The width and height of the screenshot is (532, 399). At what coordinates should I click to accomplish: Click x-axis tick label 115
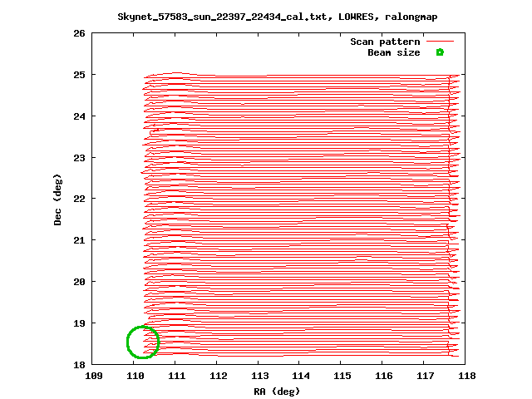tap(342, 376)
